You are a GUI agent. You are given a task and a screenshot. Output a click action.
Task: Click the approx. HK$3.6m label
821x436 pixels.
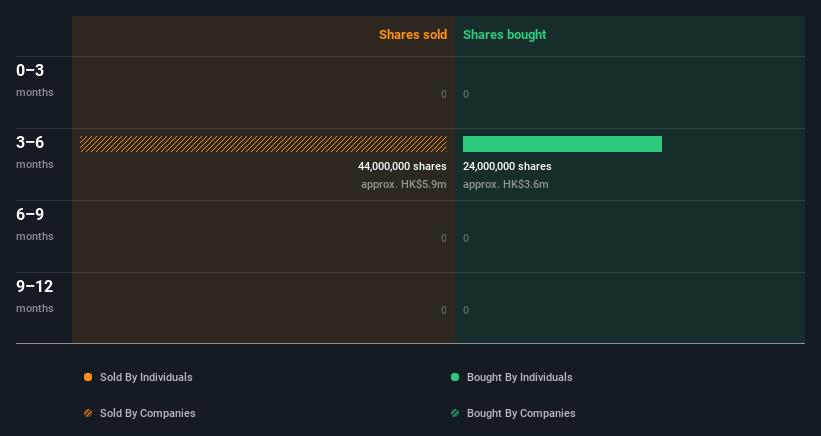506,184
